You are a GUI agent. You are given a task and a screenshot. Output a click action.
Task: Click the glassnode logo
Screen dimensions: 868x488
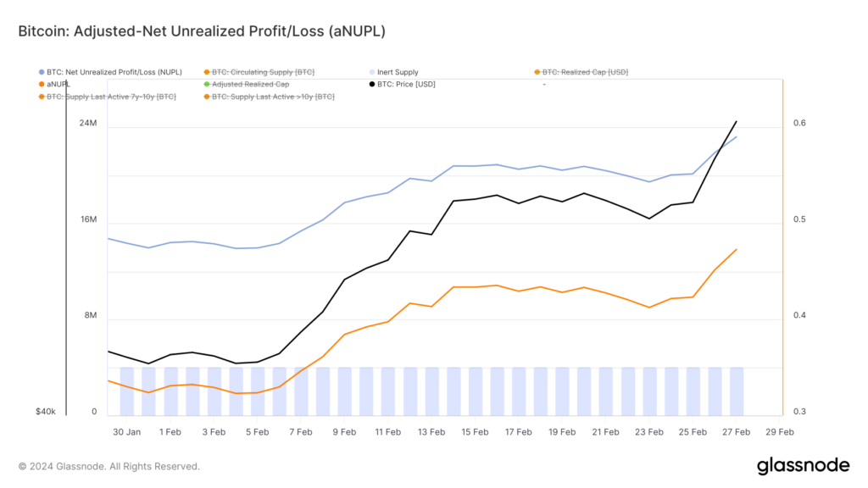pos(804,466)
